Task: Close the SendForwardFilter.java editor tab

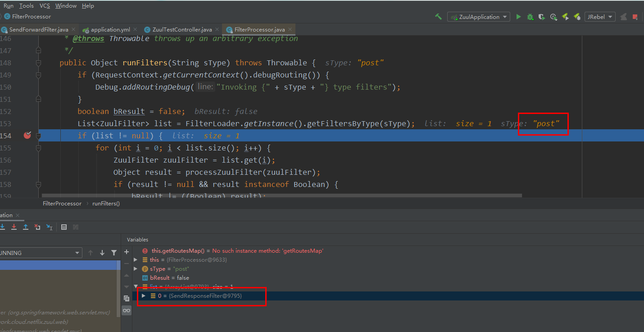Action: [73, 29]
